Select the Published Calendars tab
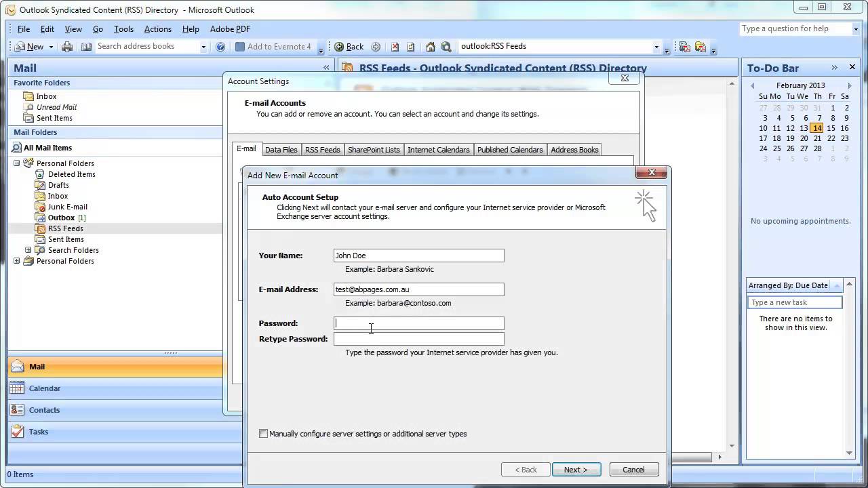This screenshot has width=868, height=488. tap(510, 150)
